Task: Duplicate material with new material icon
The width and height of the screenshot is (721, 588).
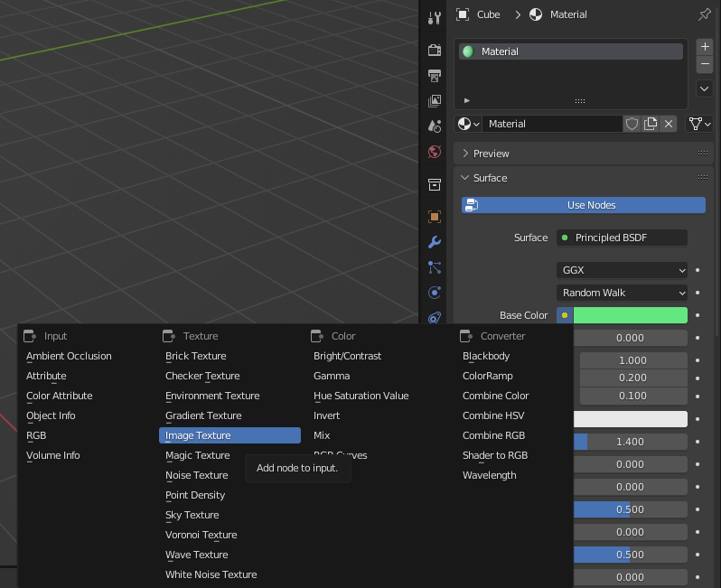Action: pyautogui.click(x=651, y=124)
